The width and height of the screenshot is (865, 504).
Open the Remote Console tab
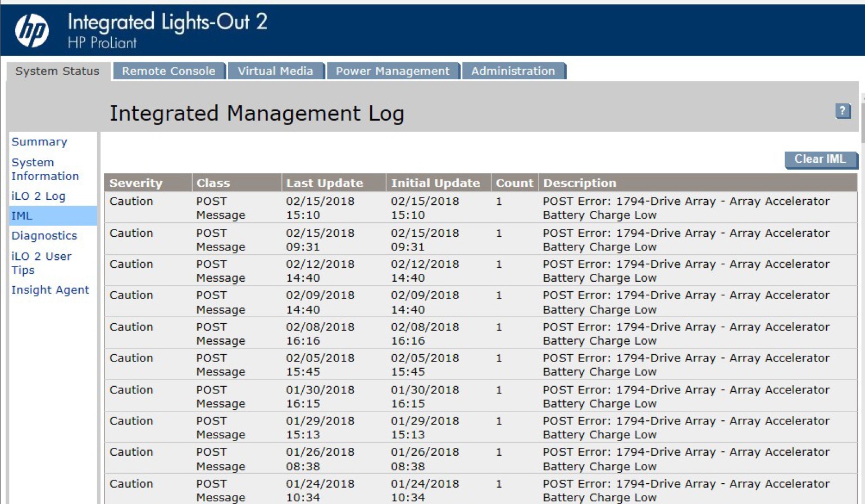pyautogui.click(x=169, y=71)
